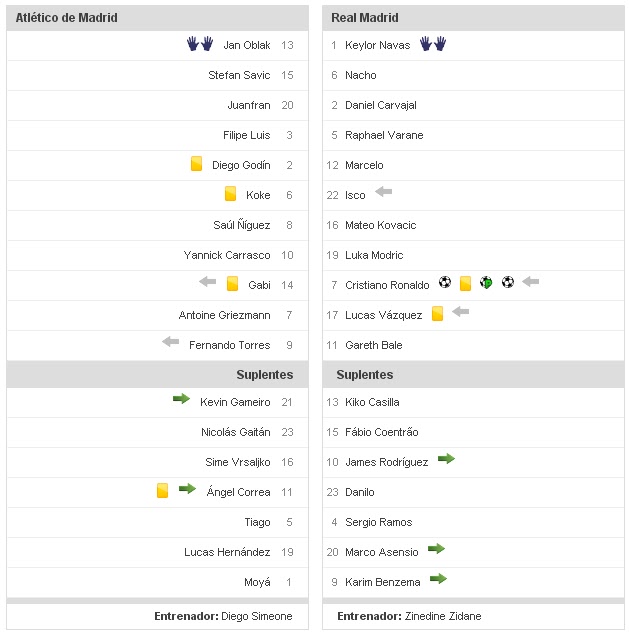The image size is (629, 636).
Task: Click Fernando Torres's grey substitution arrow
Action: click(171, 343)
